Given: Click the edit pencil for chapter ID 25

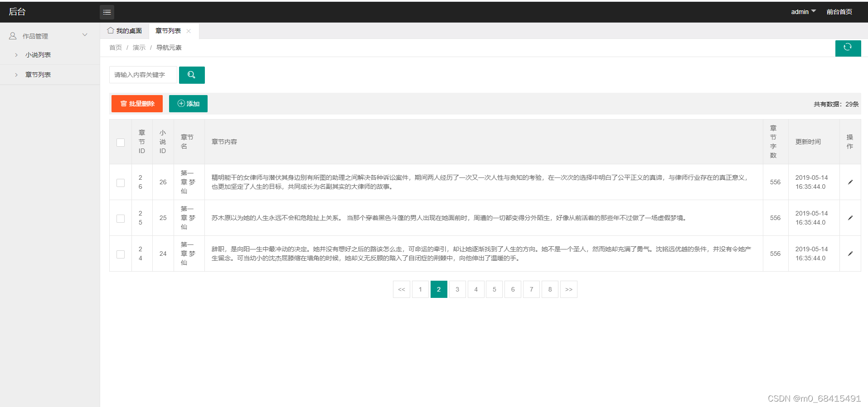Looking at the screenshot, I should point(850,218).
